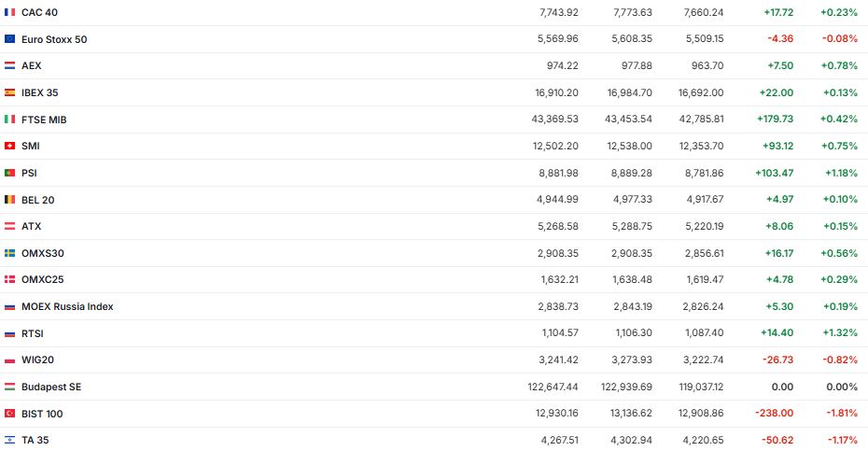The width and height of the screenshot is (868, 451).
Task: Open the WIG20 index link
Action: click(x=37, y=359)
